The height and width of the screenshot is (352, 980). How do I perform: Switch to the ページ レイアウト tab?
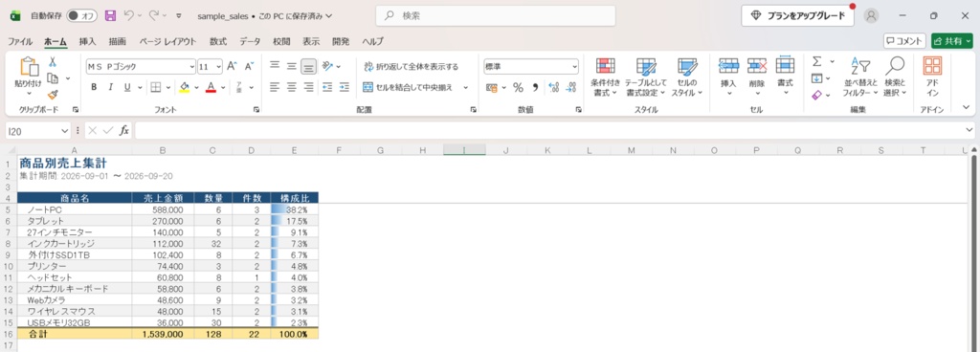167,41
